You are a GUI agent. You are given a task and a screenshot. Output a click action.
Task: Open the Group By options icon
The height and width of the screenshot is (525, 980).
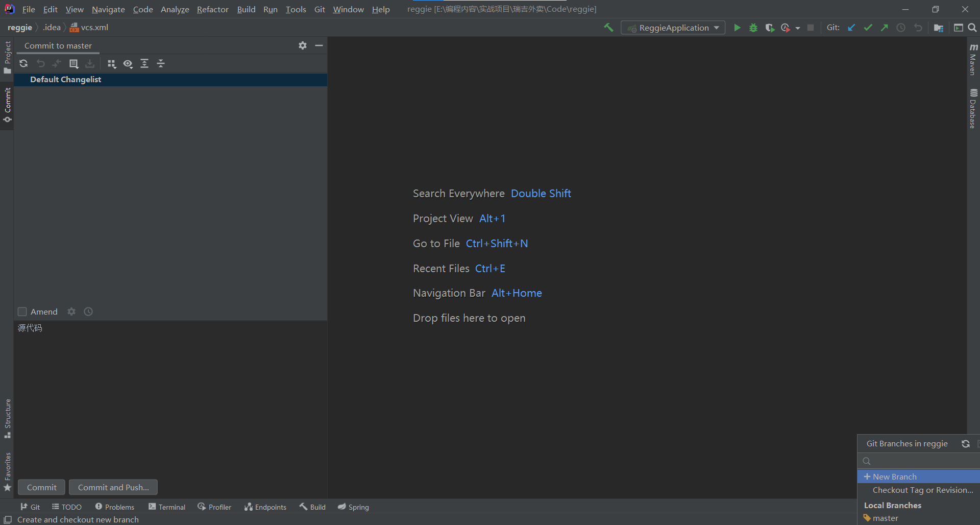(x=111, y=63)
